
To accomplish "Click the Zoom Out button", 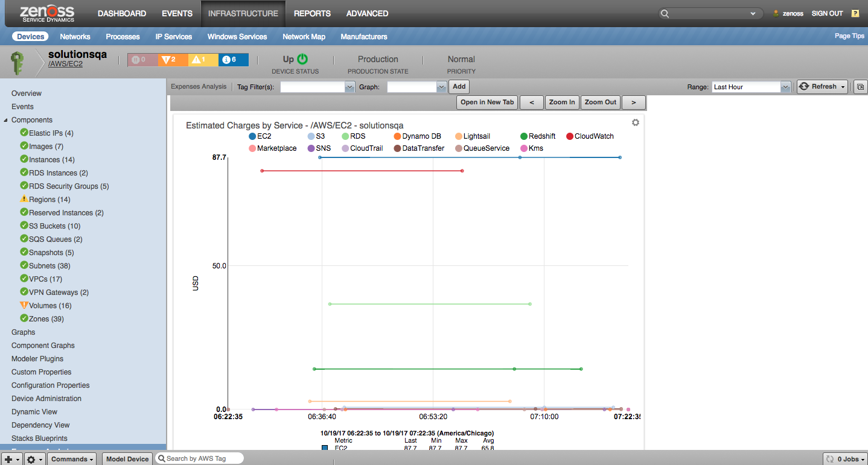I will coord(601,103).
